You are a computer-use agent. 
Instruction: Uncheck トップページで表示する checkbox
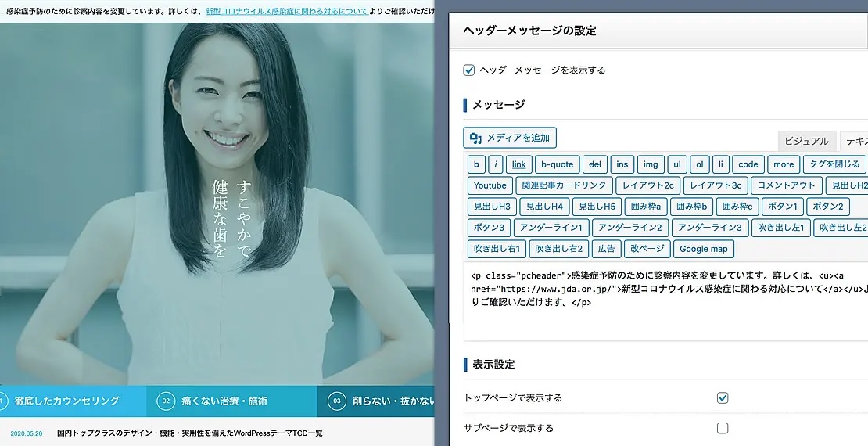723,398
